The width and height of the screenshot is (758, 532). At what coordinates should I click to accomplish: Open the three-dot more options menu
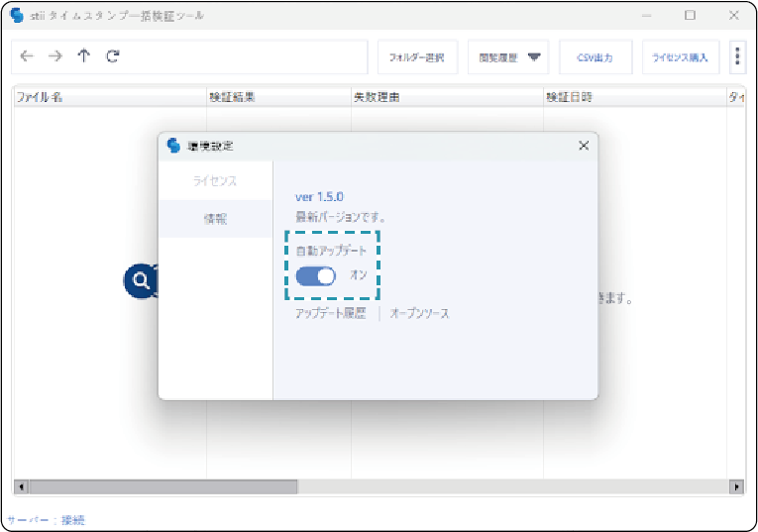point(737,57)
